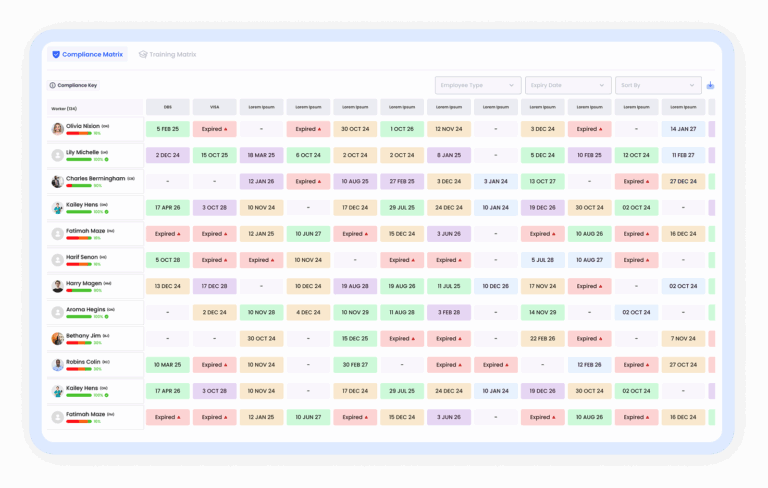Screen dimensions: 768x488
Task: Select the Compliance Matrix tab
Action: (88, 54)
